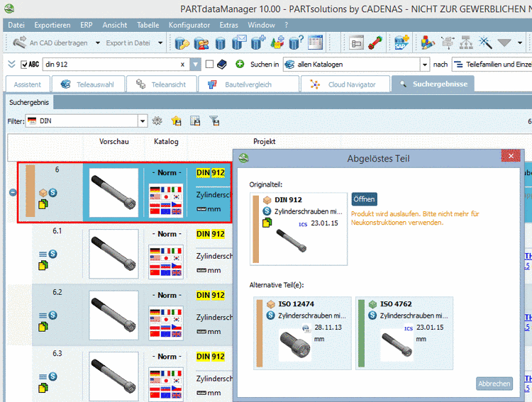The height and width of the screenshot is (402, 532).
Task: Open the Ansicht menu
Action: click(x=115, y=25)
